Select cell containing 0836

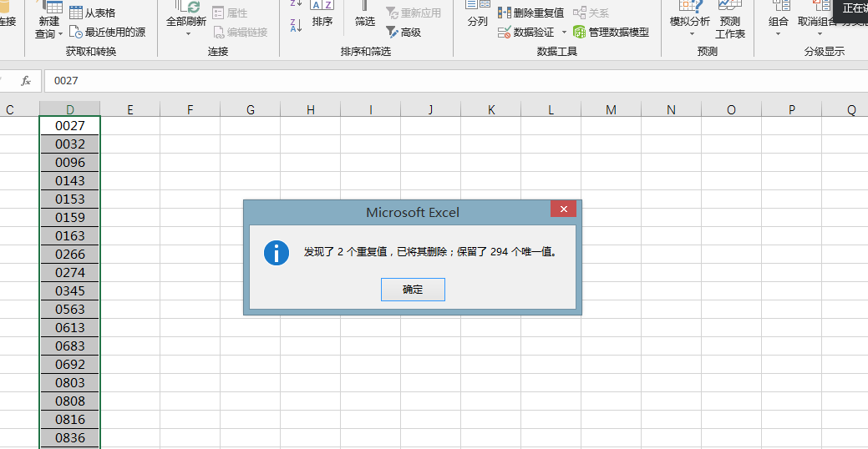click(69, 437)
